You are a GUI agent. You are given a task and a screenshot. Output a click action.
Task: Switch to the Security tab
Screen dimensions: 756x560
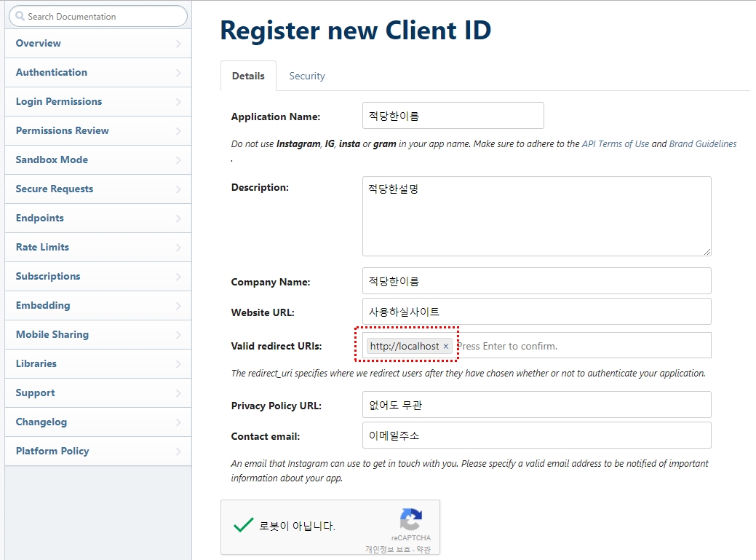click(x=306, y=76)
